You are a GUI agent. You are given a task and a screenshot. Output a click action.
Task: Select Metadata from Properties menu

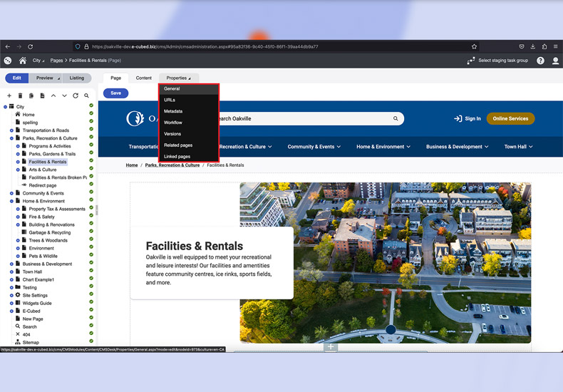click(173, 111)
